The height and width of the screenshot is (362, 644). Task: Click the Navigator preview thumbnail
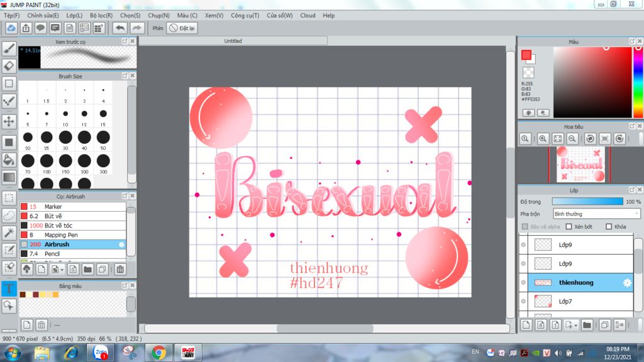pyautogui.click(x=579, y=165)
